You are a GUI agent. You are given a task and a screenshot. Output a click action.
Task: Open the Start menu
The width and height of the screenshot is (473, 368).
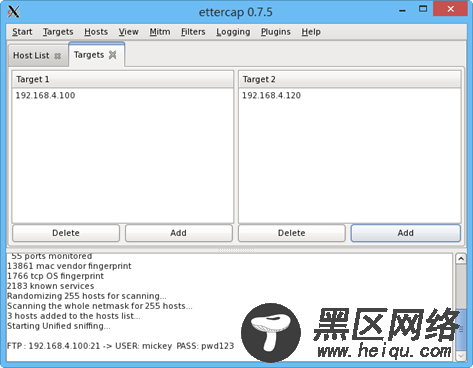pos(22,32)
